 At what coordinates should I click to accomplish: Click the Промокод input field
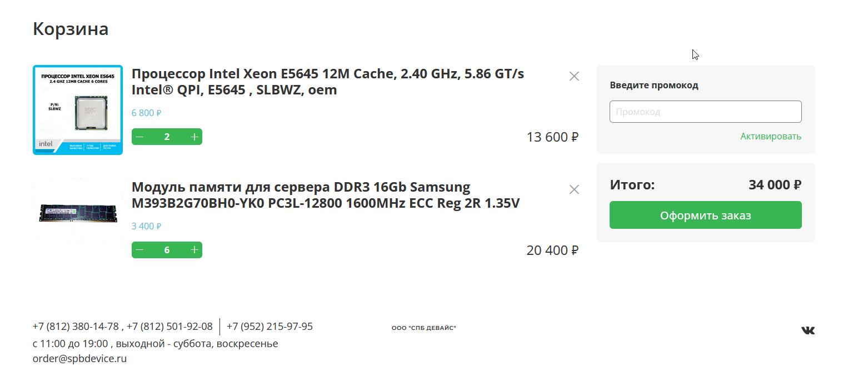[x=705, y=112]
